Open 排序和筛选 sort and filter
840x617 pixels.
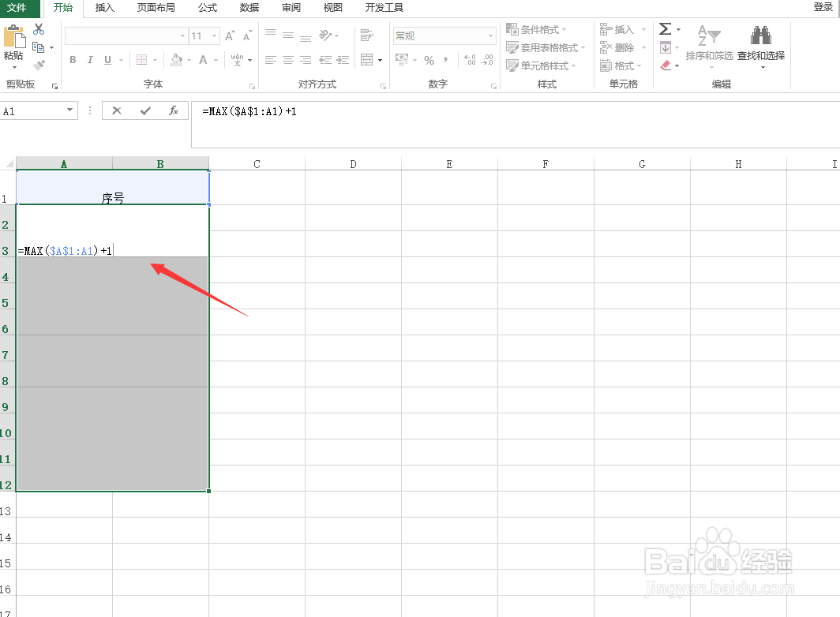click(x=709, y=46)
